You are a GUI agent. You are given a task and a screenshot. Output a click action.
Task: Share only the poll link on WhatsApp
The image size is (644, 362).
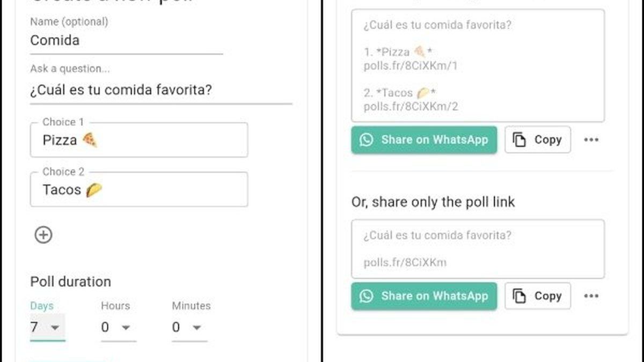click(424, 296)
